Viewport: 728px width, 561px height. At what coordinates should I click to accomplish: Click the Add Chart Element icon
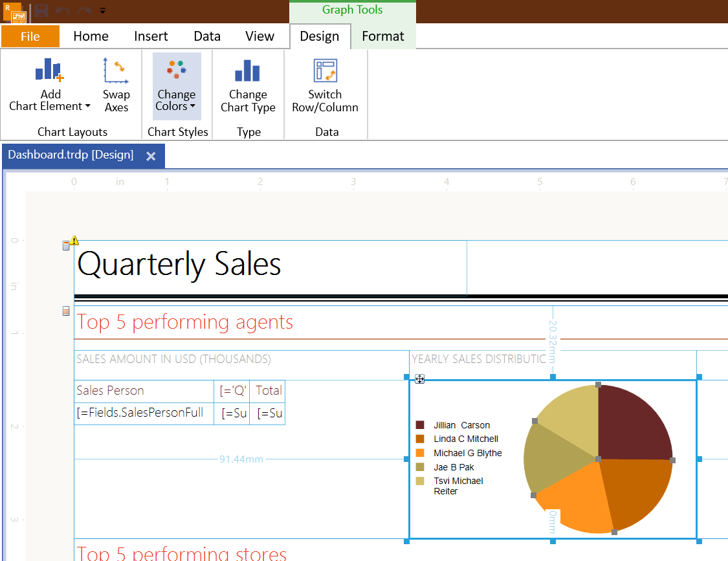coord(50,70)
